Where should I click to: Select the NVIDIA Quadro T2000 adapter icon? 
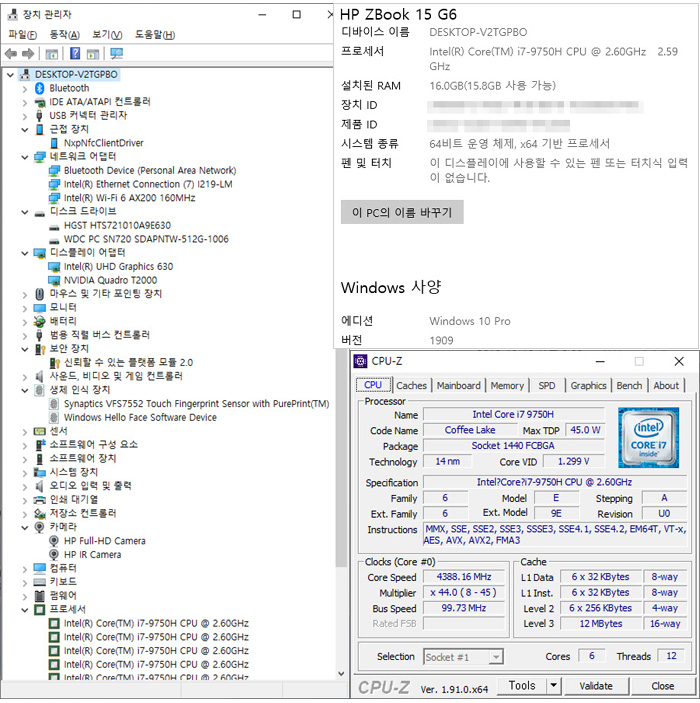coord(54,281)
